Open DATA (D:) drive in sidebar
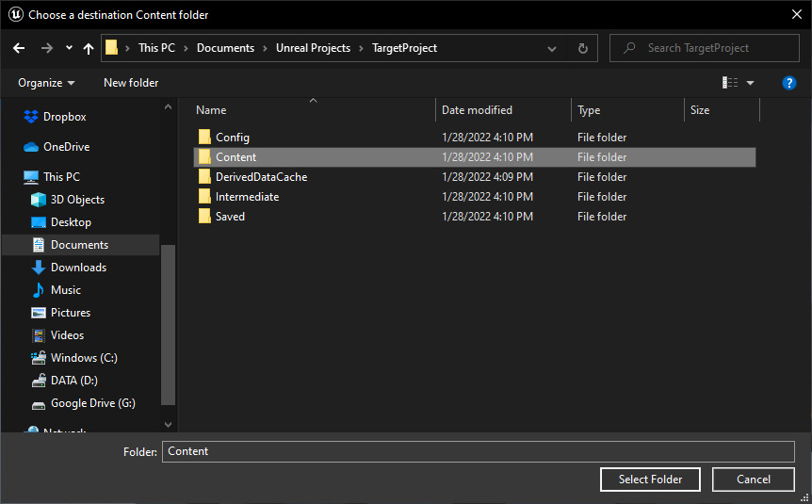The width and height of the screenshot is (812, 504). (74, 381)
